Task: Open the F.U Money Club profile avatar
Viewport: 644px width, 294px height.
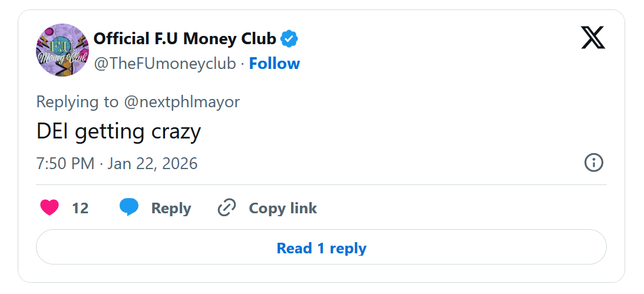Action: coord(62,50)
